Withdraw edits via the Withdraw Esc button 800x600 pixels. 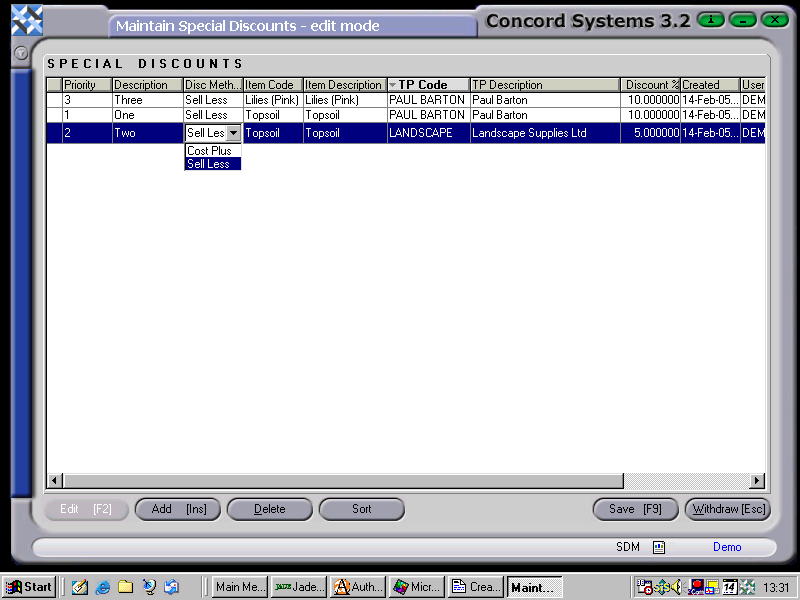click(x=728, y=509)
